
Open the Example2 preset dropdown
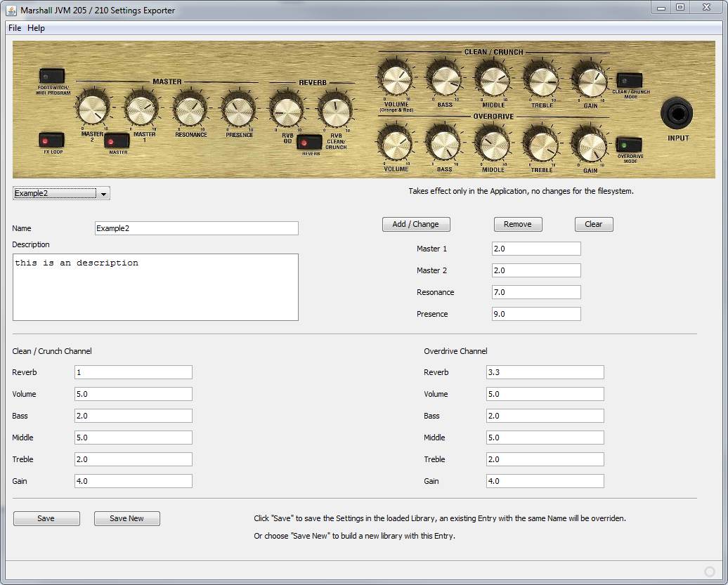[61, 193]
